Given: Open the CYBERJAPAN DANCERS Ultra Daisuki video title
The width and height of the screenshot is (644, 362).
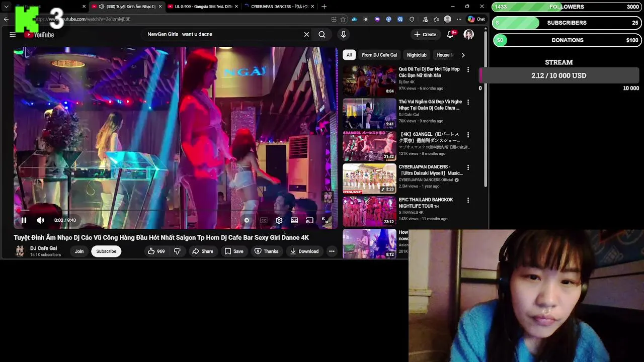Looking at the screenshot, I should pyautogui.click(x=431, y=170).
